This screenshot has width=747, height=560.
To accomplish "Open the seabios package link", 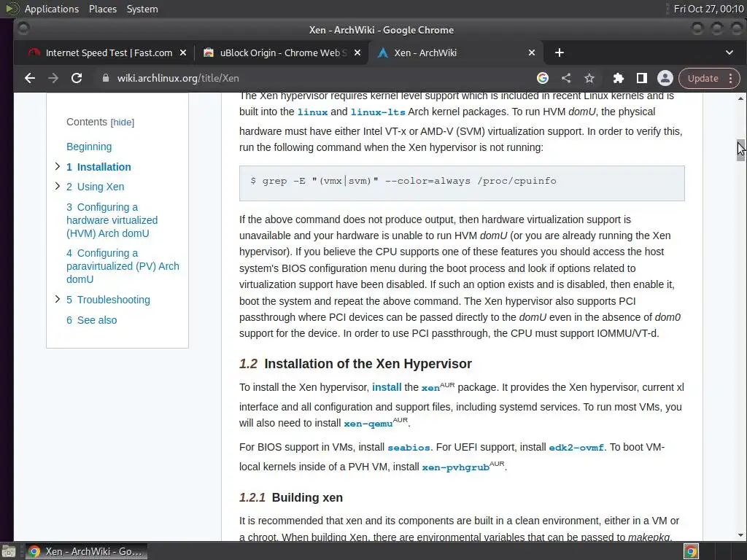I will click(x=409, y=448).
